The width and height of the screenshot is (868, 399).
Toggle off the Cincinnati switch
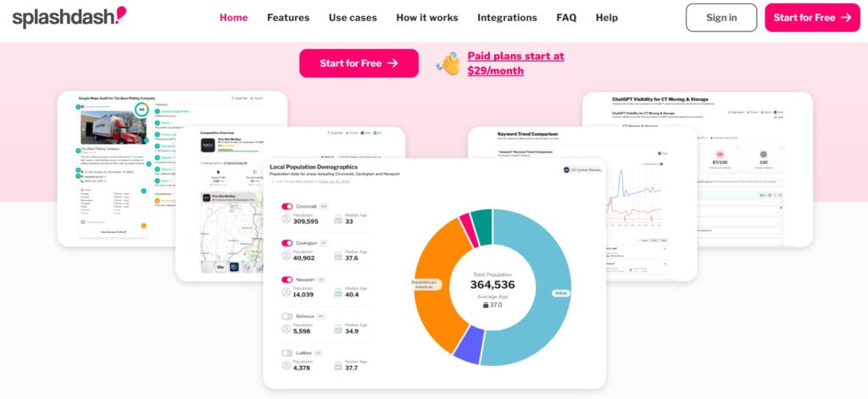(x=287, y=206)
